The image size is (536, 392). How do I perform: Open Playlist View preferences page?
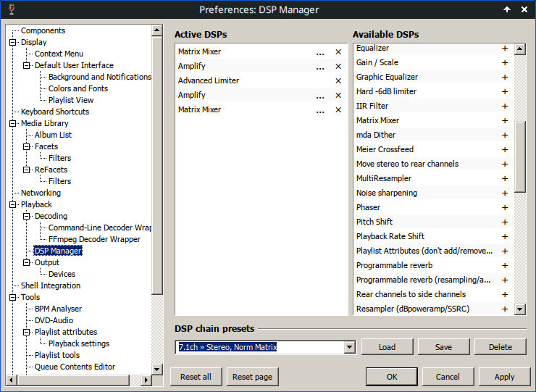pyautogui.click(x=71, y=100)
